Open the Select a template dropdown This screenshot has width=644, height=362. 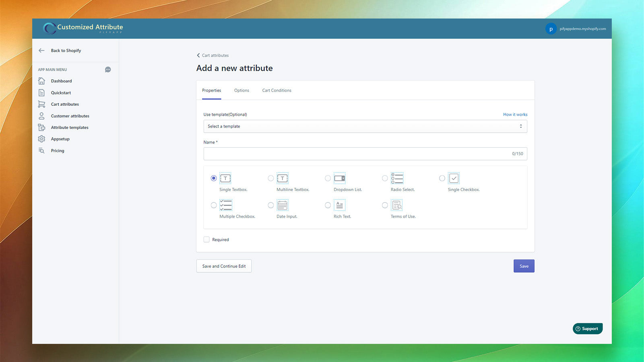point(365,126)
